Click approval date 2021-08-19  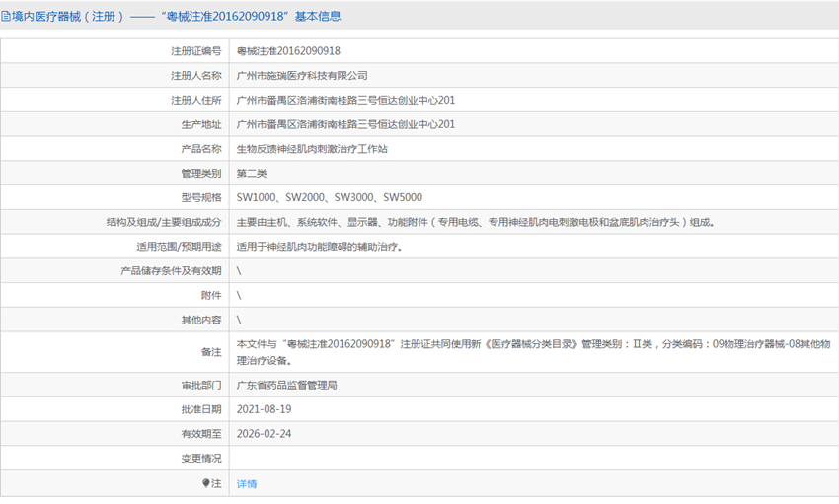point(265,409)
